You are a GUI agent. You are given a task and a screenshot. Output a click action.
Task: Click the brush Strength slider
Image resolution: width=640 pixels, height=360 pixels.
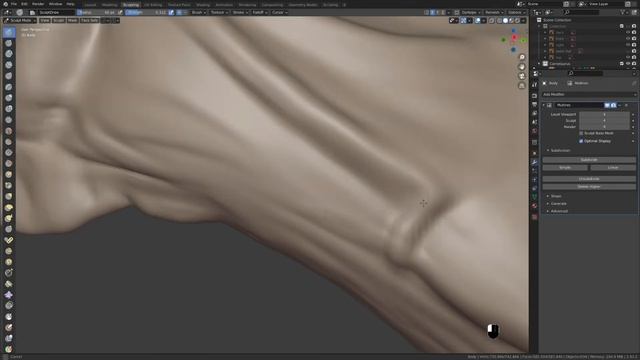(x=146, y=12)
